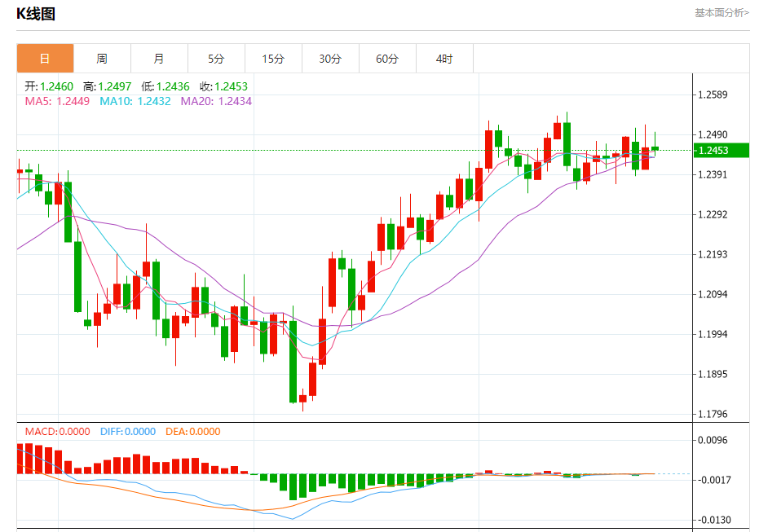Click the 1.2193 price axis label
This screenshot has height=532, width=759.
[713, 254]
